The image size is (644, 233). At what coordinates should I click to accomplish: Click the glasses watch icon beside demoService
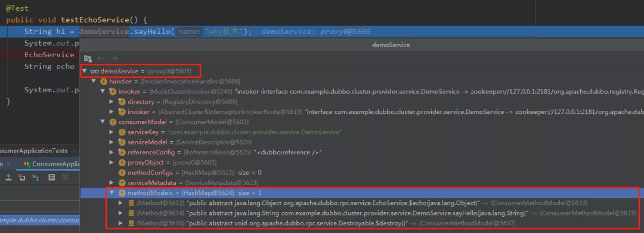94,72
